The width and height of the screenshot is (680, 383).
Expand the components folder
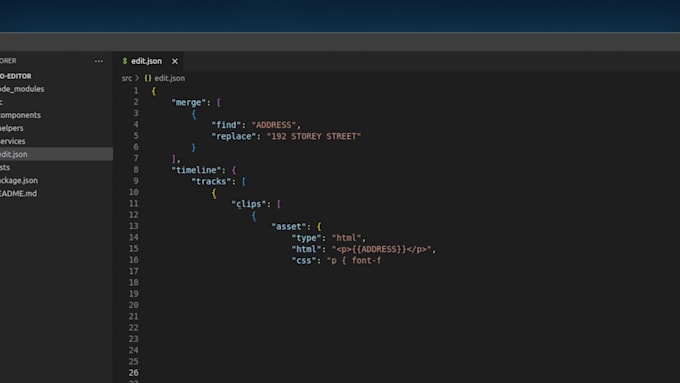click(20, 115)
